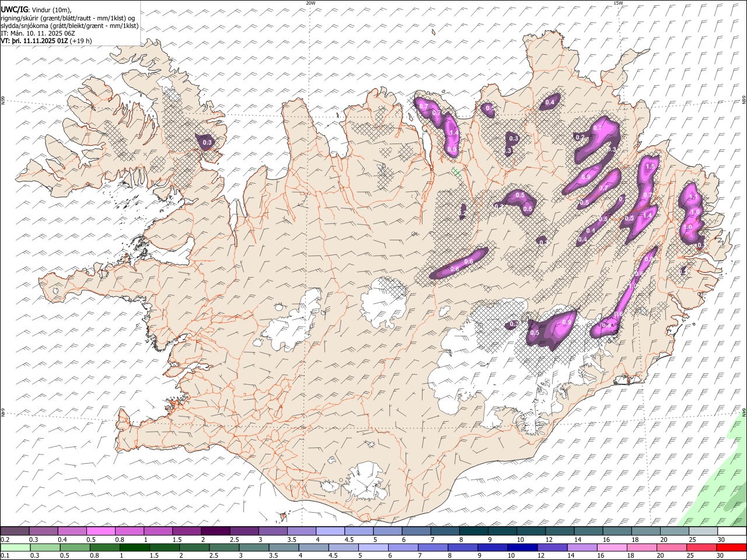Select lower legend light violet swatch at 14
This screenshot has width=747, height=560.
[582, 547]
